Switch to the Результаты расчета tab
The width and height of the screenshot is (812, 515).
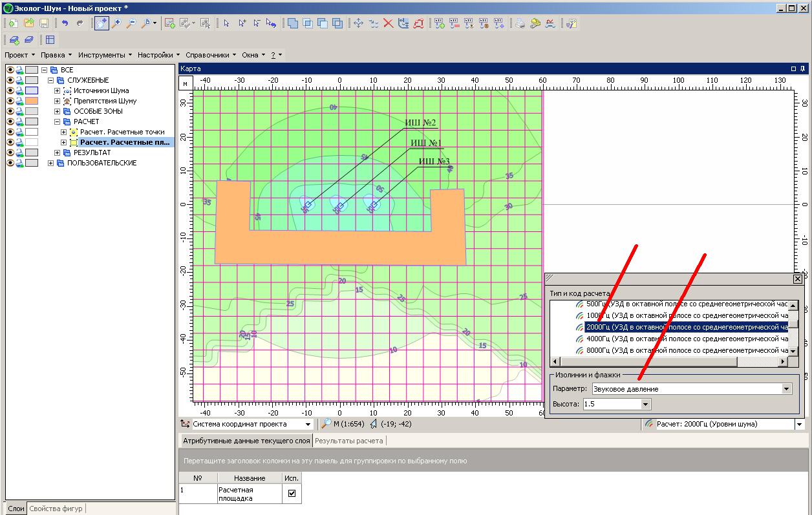(x=349, y=441)
